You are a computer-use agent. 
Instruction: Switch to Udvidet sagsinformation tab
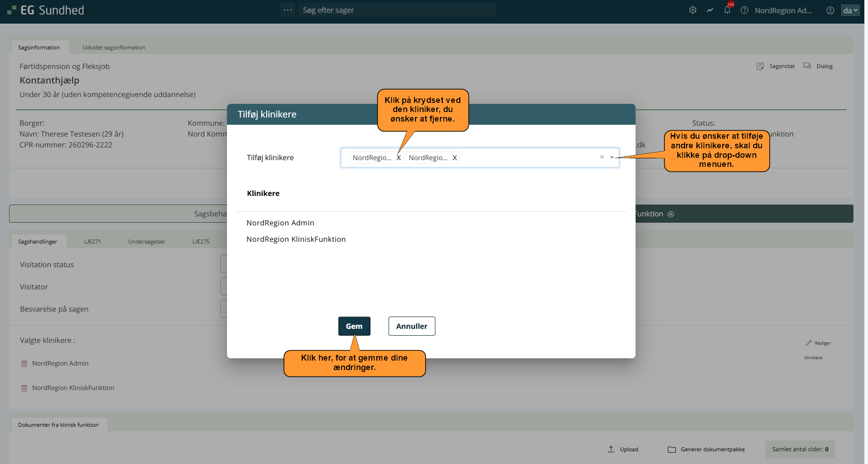pos(114,48)
